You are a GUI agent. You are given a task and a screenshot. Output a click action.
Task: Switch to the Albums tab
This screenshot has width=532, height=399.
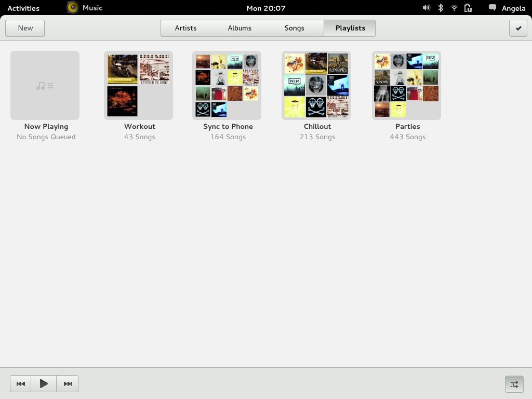point(240,28)
